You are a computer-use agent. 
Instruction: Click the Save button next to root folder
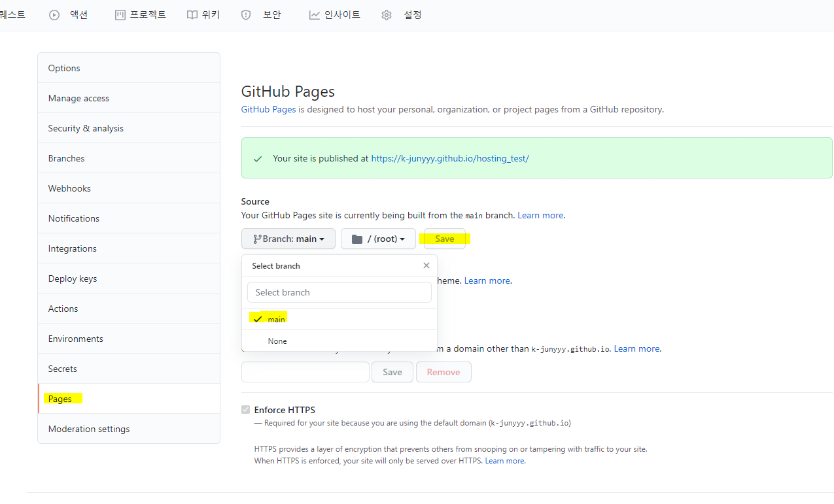pos(445,239)
